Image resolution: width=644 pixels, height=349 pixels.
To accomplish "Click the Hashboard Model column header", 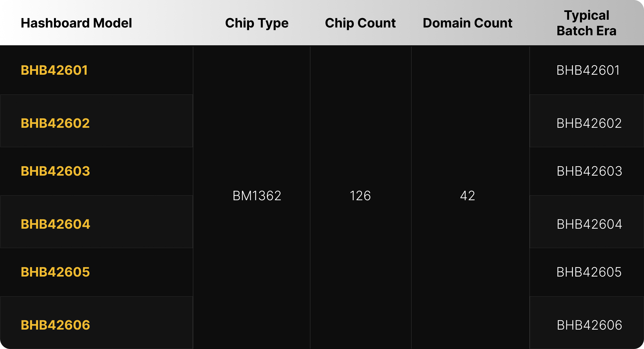I will tap(76, 23).
